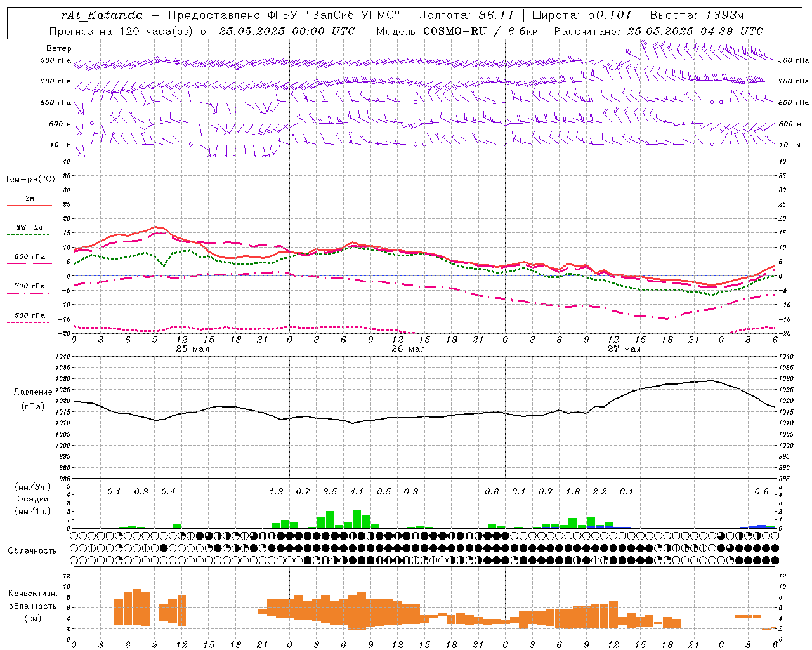Click the "Td 2м" dew point legend entry
Viewport: 812px width, 650px height.
pos(30,227)
